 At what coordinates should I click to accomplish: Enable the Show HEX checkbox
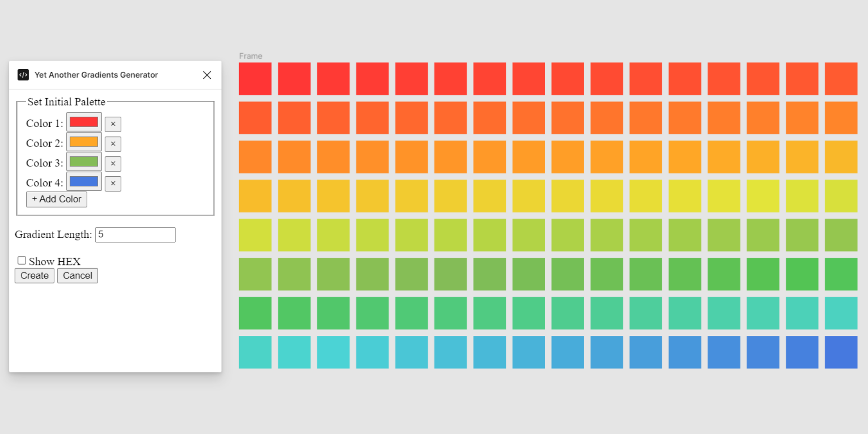click(x=22, y=260)
